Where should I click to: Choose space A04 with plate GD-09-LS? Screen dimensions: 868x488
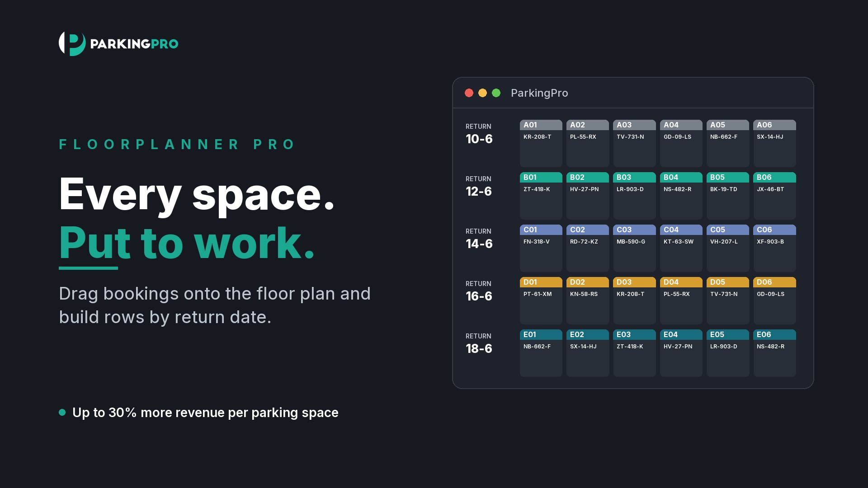click(681, 143)
